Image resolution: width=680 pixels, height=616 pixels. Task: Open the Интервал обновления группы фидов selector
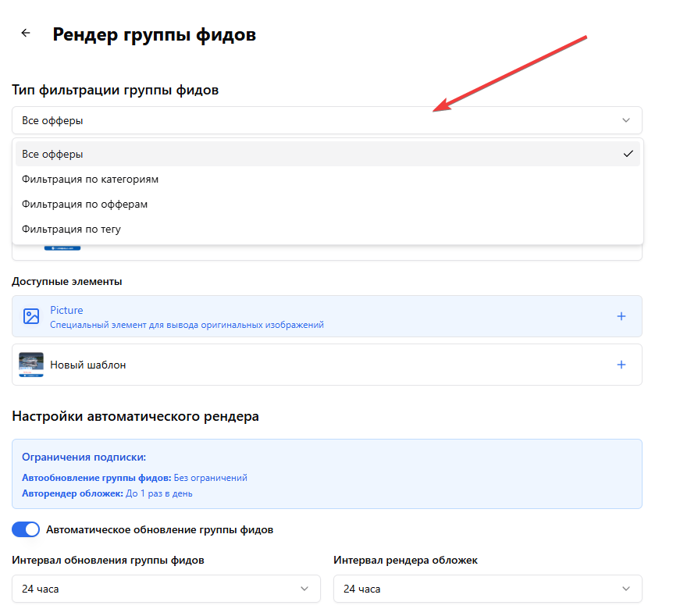point(166,589)
